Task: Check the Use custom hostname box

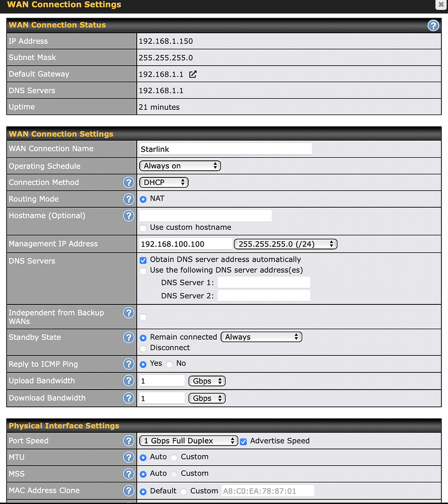Action: tap(142, 227)
